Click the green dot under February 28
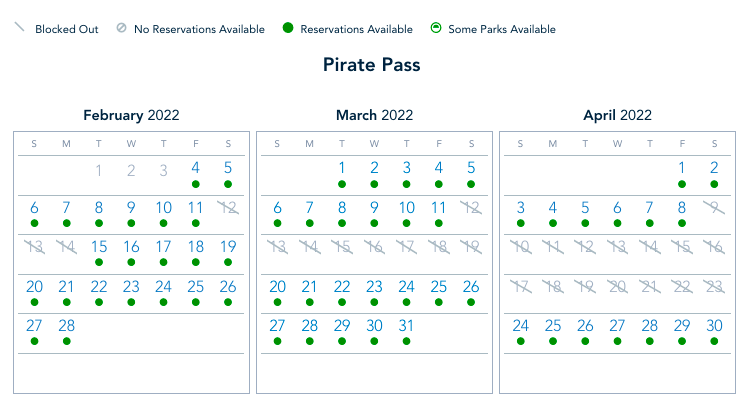 coord(66,341)
